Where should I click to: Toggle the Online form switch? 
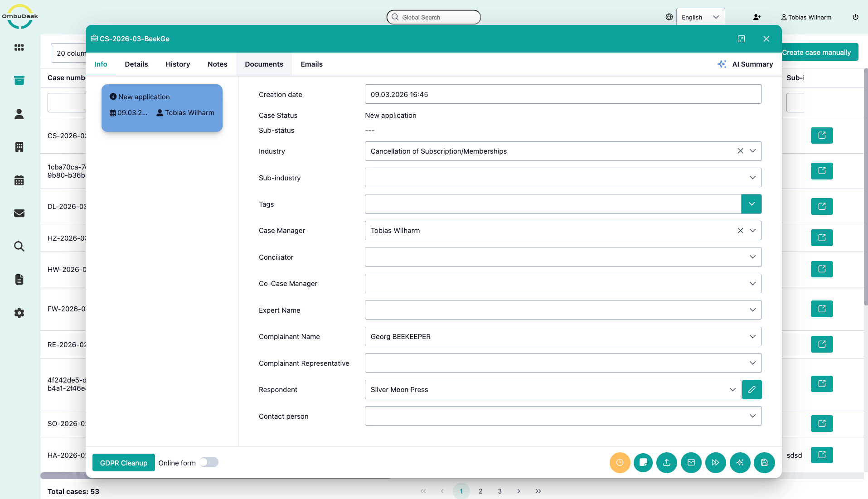pyautogui.click(x=209, y=462)
